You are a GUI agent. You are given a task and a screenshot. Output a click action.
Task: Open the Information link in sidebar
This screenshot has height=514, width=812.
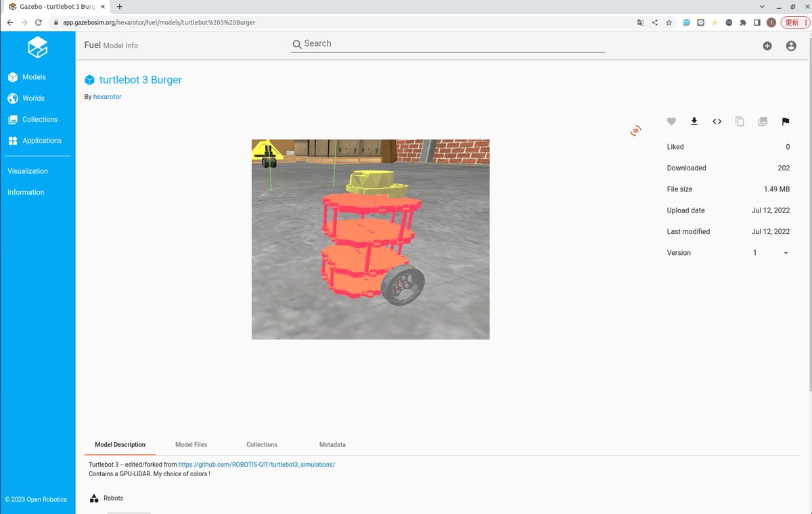coord(26,192)
